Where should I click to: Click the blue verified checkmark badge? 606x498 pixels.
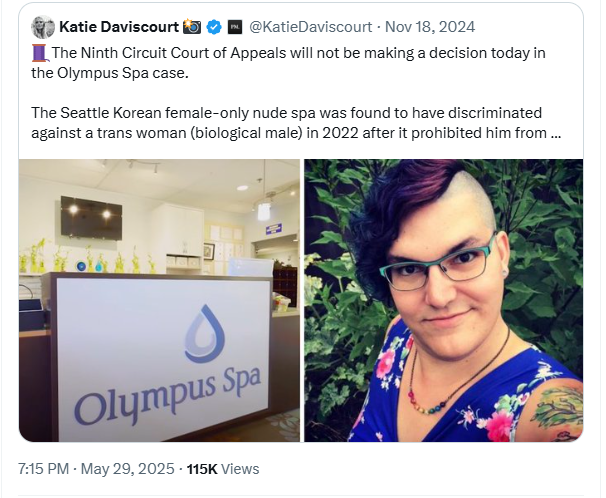coord(214,27)
